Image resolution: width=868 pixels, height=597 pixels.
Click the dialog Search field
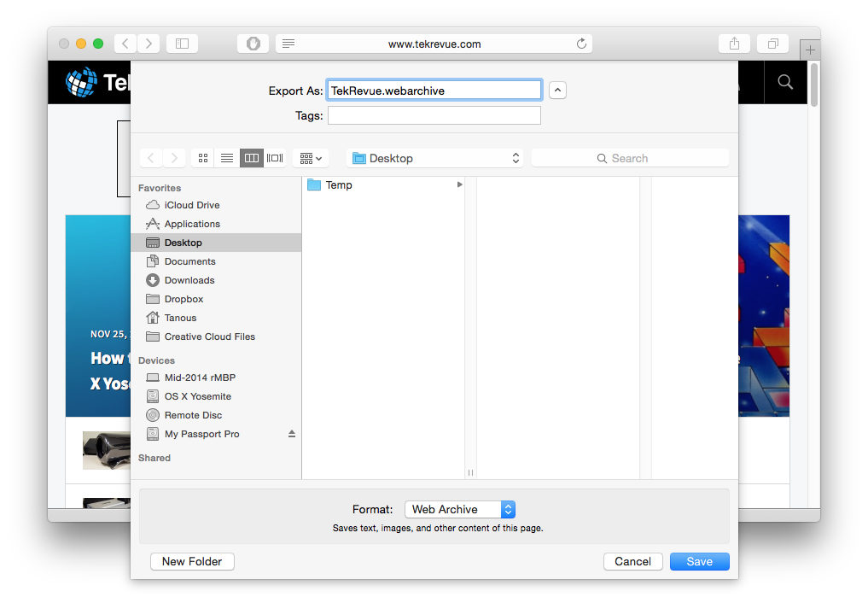630,158
